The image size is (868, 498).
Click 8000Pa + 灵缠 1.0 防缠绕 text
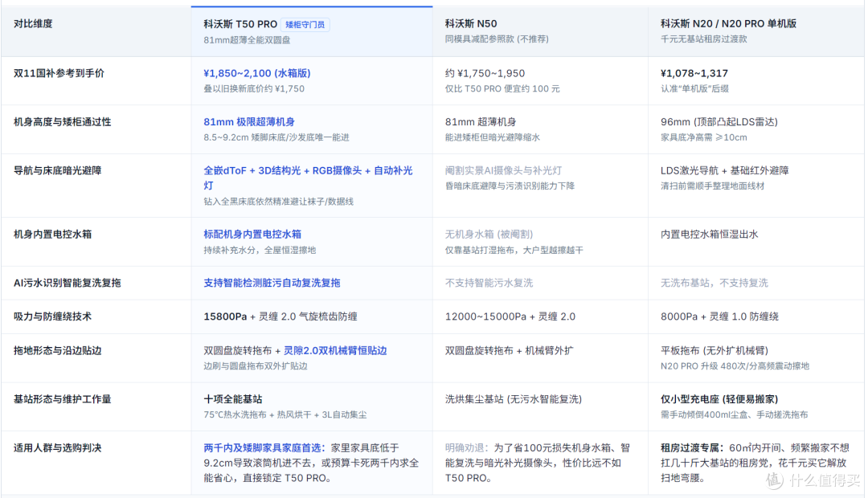pyautogui.click(x=719, y=316)
